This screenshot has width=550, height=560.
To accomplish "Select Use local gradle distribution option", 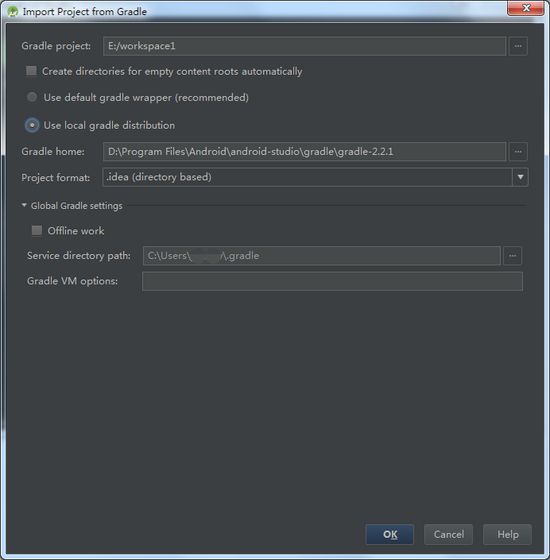I will (x=32, y=125).
